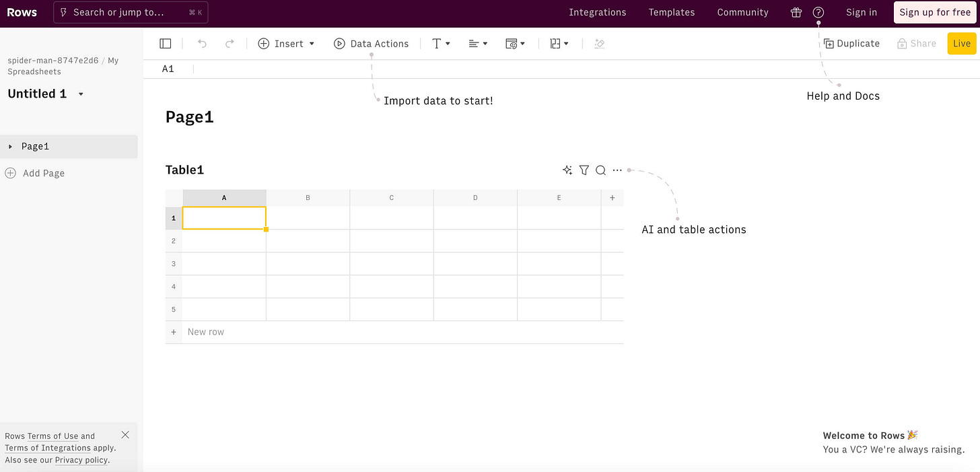Open Data Actions

coord(372,44)
